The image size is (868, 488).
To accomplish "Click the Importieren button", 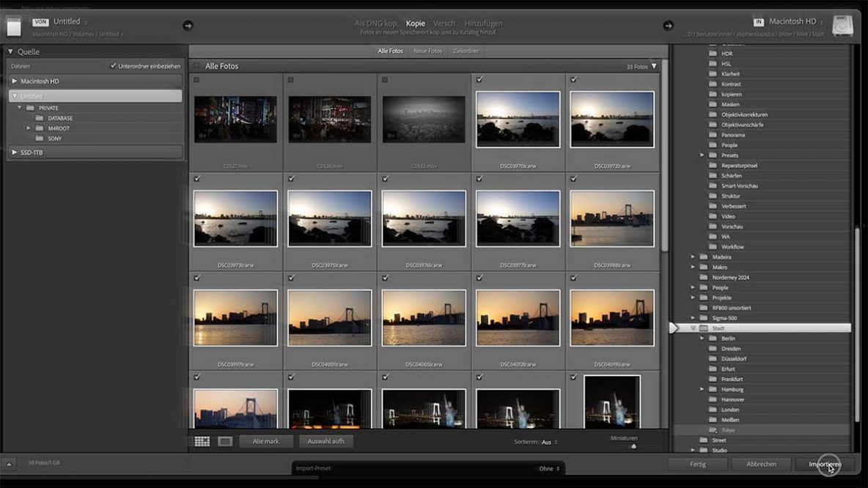I will tap(824, 464).
